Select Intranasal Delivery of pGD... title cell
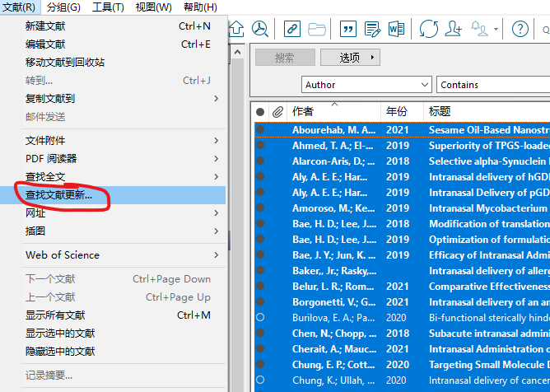The width and height of the screenshot is (550, 392). pyautogui.click(x=489, y=193)
